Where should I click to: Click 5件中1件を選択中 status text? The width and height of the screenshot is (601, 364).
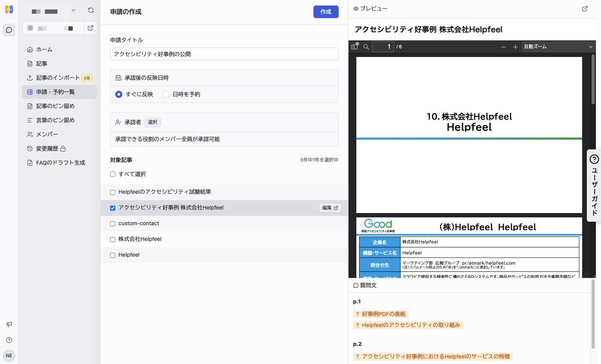(x=319, y=160)
